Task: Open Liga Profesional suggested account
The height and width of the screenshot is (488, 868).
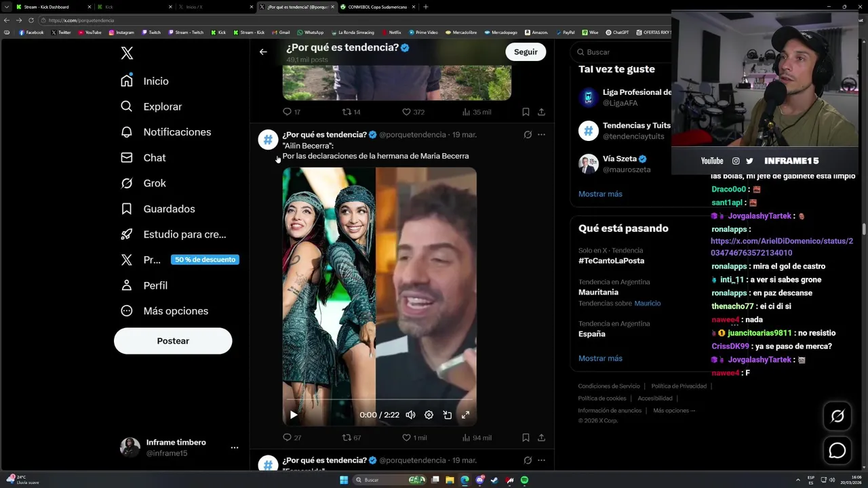Action: 624,98
